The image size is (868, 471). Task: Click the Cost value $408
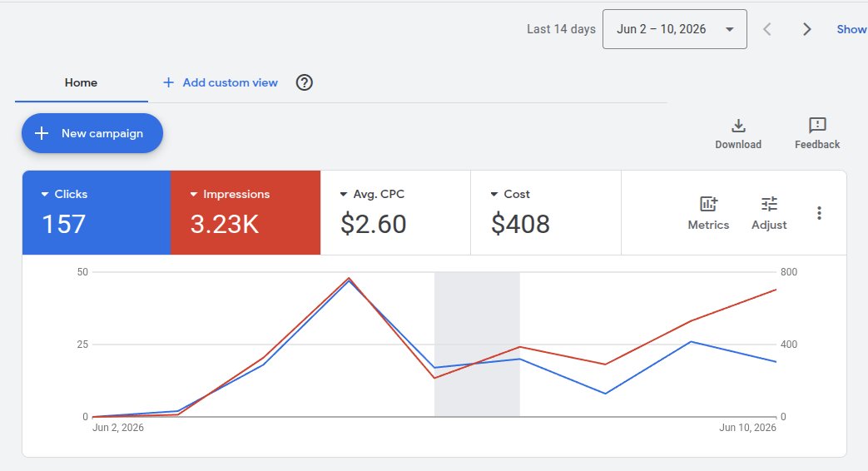pyautogui.click(x=520, y=224)
